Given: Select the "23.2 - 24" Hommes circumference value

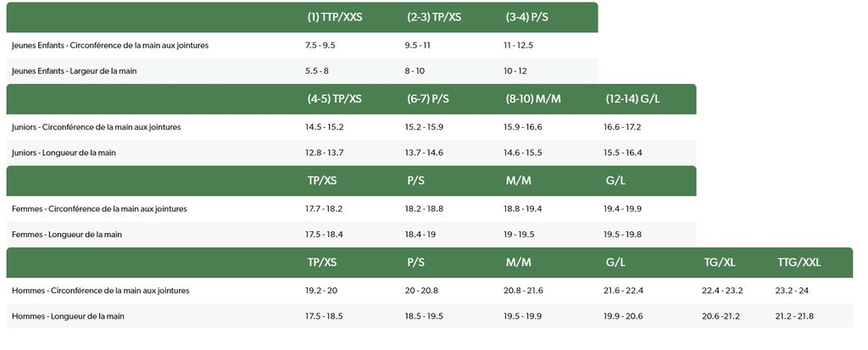Looking at the screenshot, I should pyautogui.click(x=793, y=291).
